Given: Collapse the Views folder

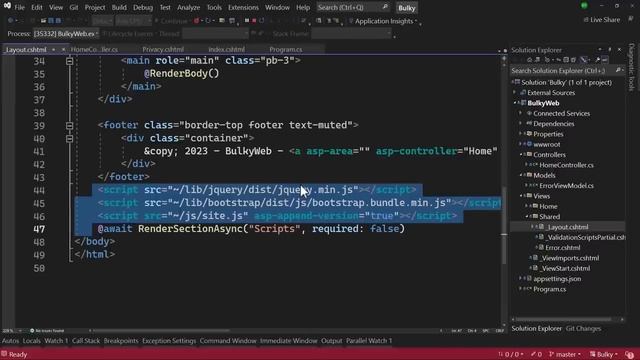Looking at the screenshot, I should coord(522,196).
